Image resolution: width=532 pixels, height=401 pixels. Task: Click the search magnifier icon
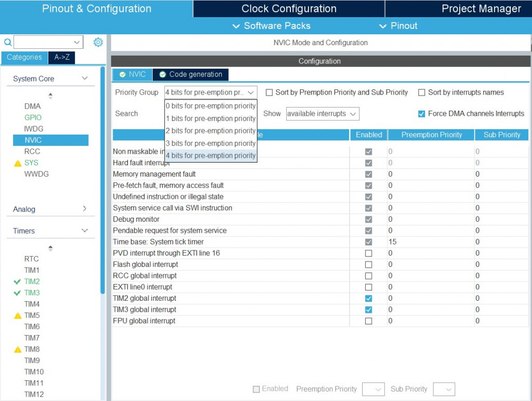click(x=7, y=43)
